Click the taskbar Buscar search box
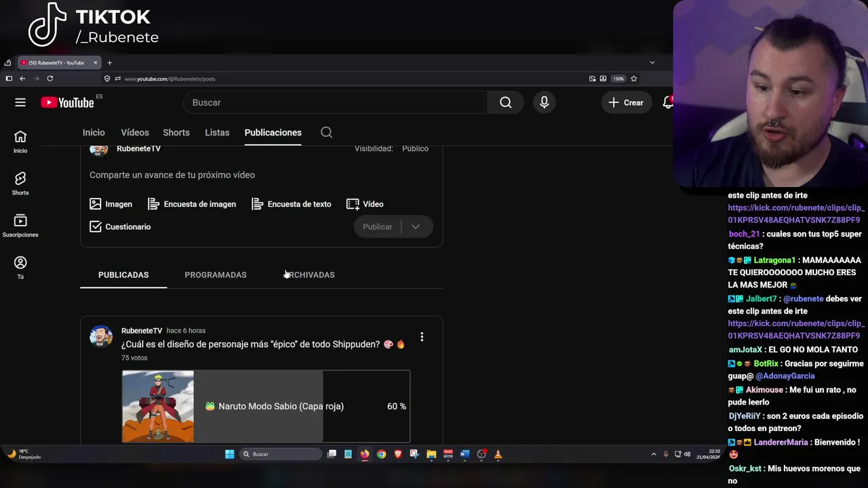The height and width of the screenshot is (488, 868). point(281,454)
